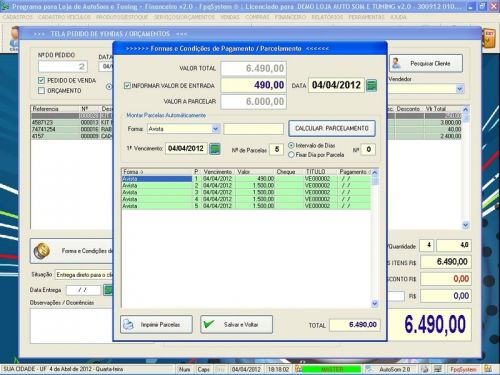The width and height of the screenshot is (500, 375).
Task: Check the Orçamento checkbox
Action: pyautogui.click(x=41, y=90)
